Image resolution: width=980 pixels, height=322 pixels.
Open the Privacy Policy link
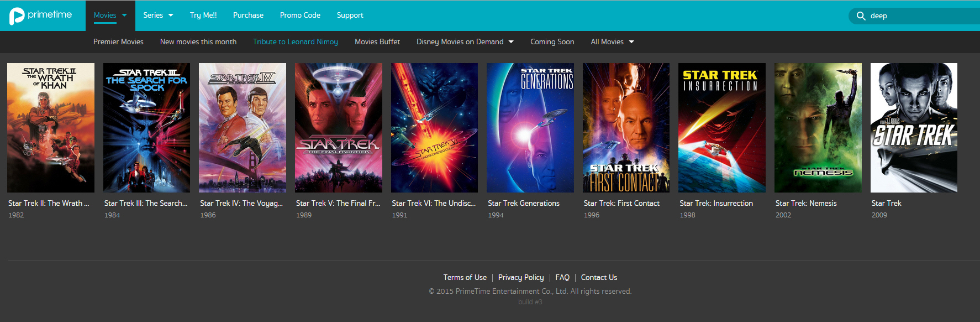[x=521, y=278]
